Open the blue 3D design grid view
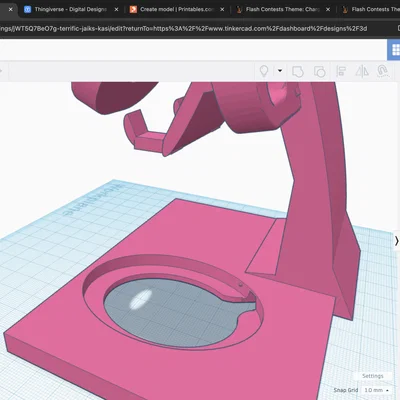Image resolution: width=400 pixels, height=400 pixels. [394, 50]
